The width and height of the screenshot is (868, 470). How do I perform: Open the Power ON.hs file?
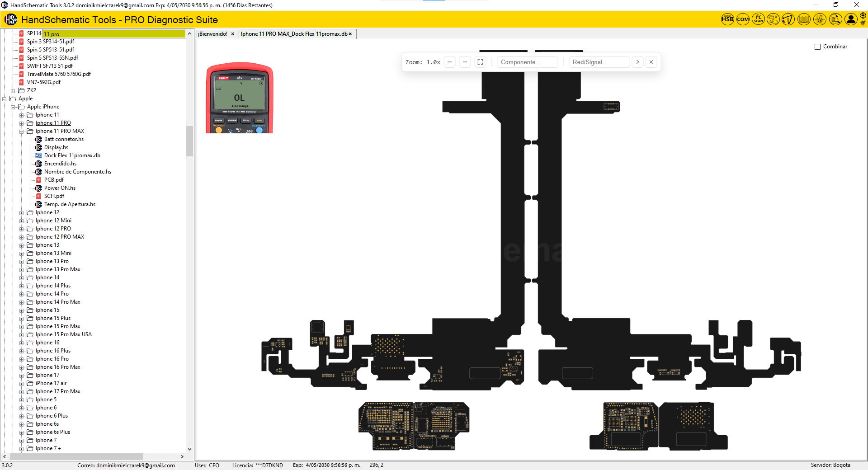pyautogui.click(x=60, y=188)
